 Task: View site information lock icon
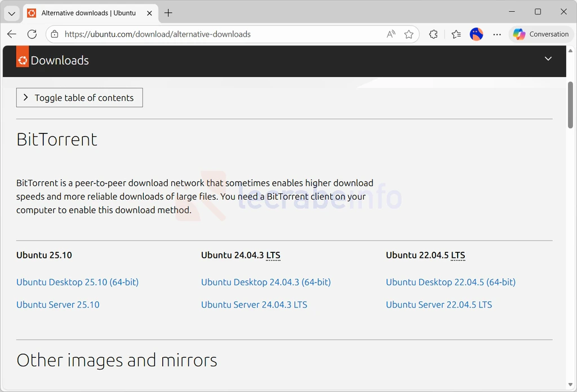[x=55, y=34]
